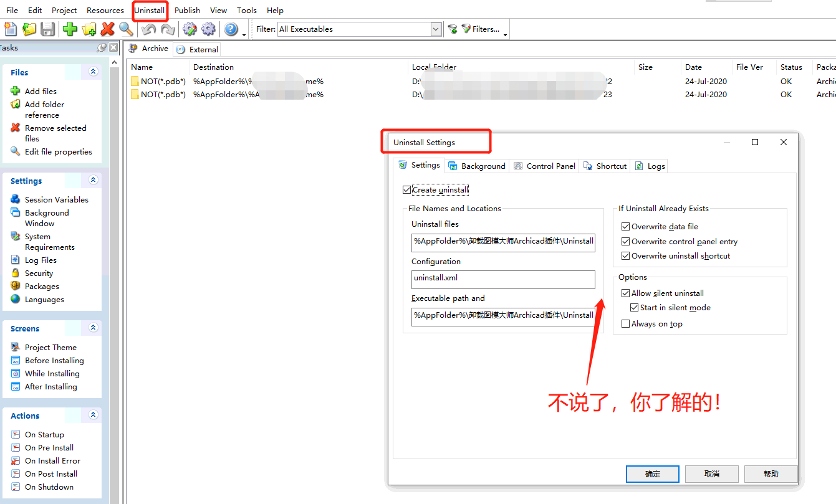Image resolution: width=836 pixels, height=504 pixels.
Task: Pin the Tasks pane
Action: pos(102,47)
